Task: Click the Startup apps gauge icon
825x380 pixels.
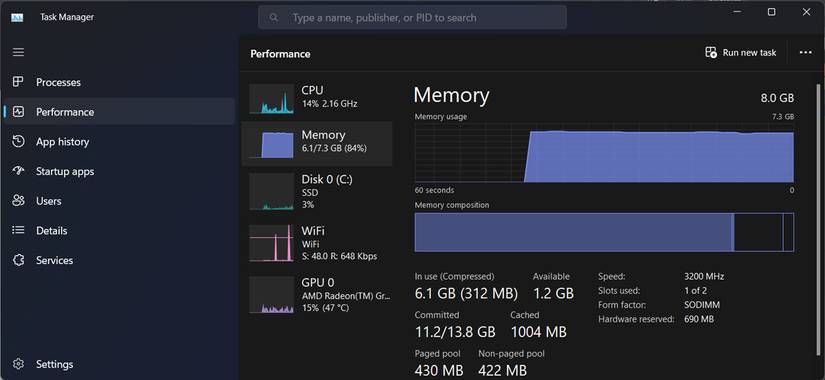Action: pyautogui.click(x=18, y=171)
